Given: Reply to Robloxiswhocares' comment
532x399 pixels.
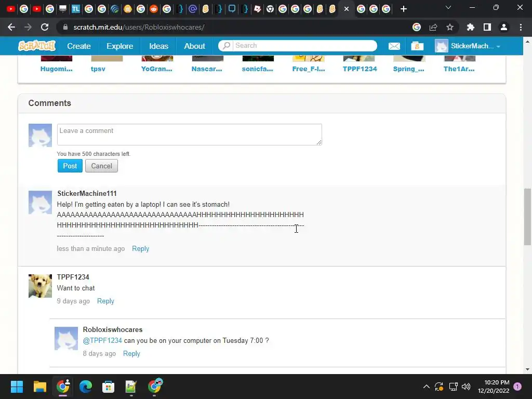Looking at the screenshot, I should (x=131, y=353).
